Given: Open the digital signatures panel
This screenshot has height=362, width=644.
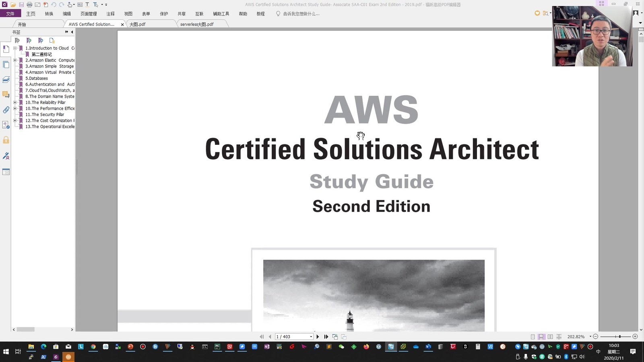Looking at the screenshot, I should click(x=6, y=125).
